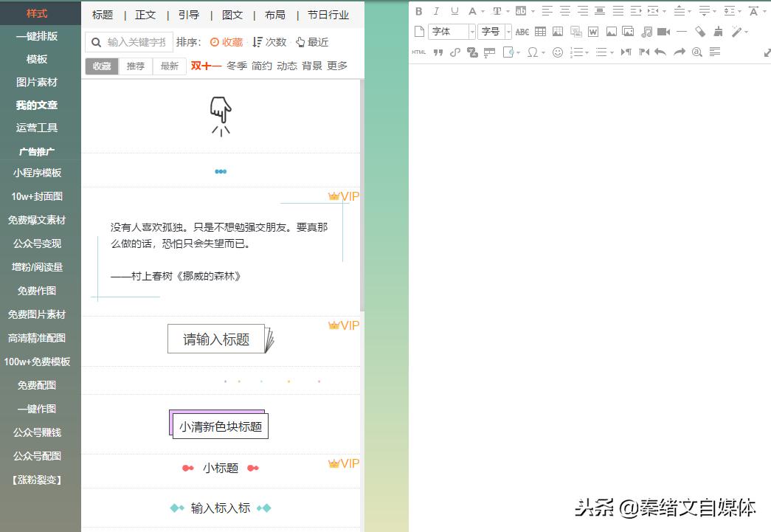
Task: Insert an emoji using the smiley icon
Action: [559, 52]
